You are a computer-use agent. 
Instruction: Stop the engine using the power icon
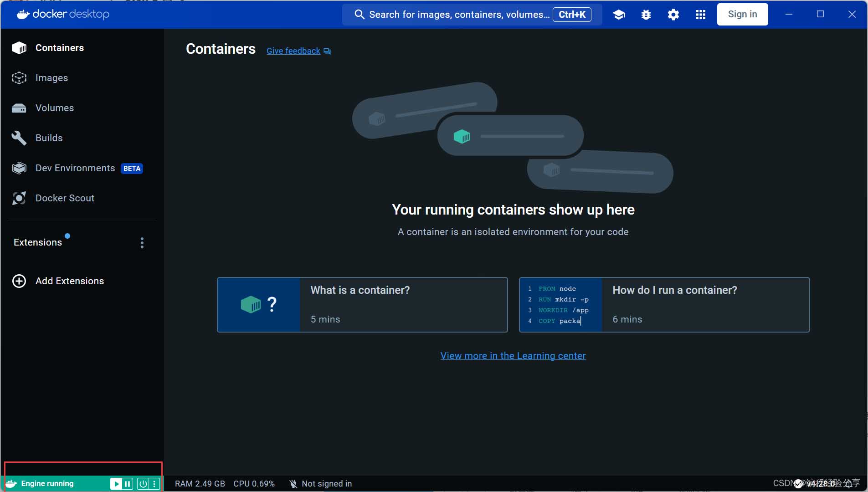[x=143, y=483]
